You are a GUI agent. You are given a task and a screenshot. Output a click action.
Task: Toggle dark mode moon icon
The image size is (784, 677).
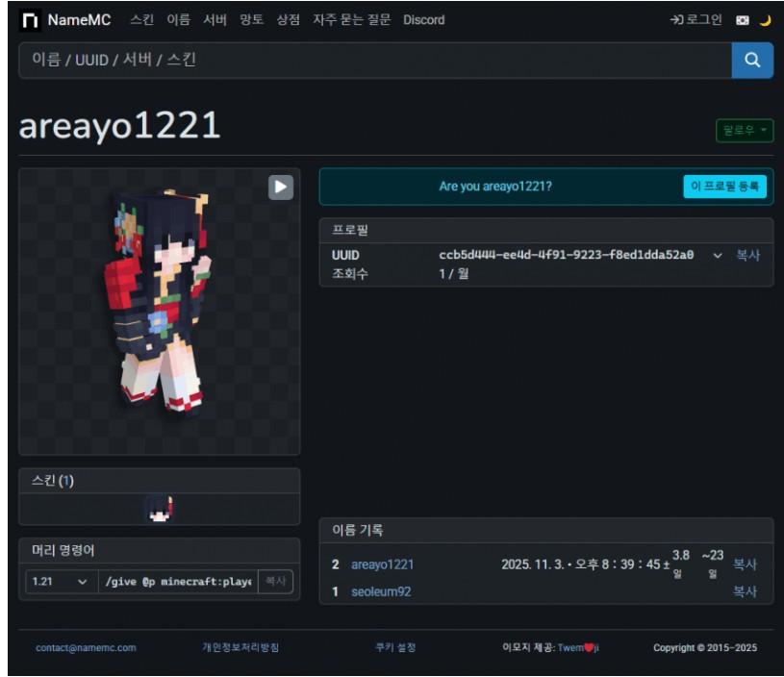click(766, 20)
